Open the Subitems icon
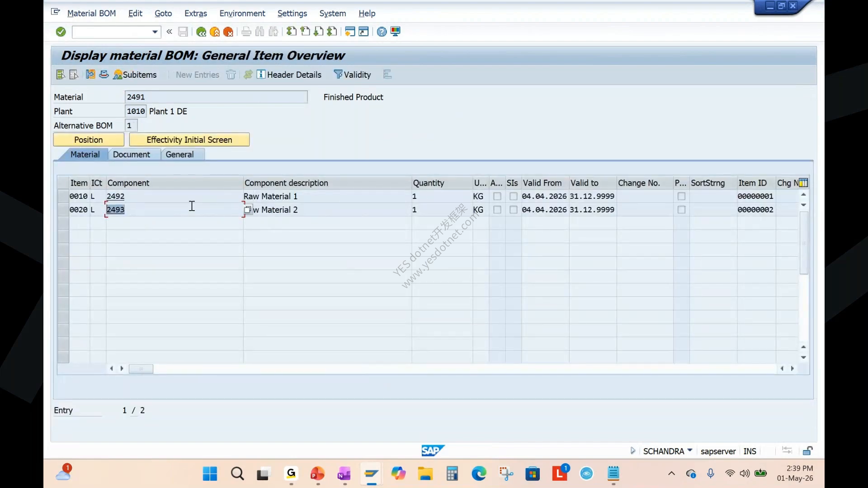 (x=118, y=75)
